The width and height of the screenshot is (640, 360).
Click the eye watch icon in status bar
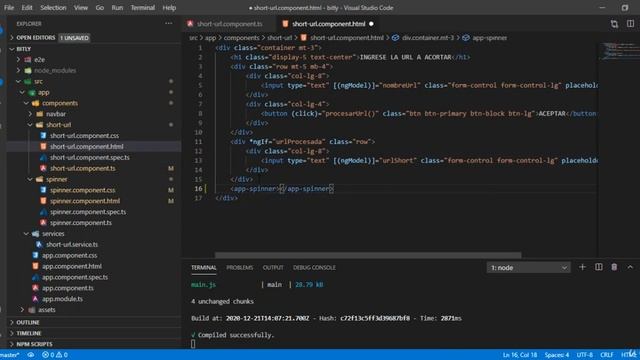[x=31, y=355]
